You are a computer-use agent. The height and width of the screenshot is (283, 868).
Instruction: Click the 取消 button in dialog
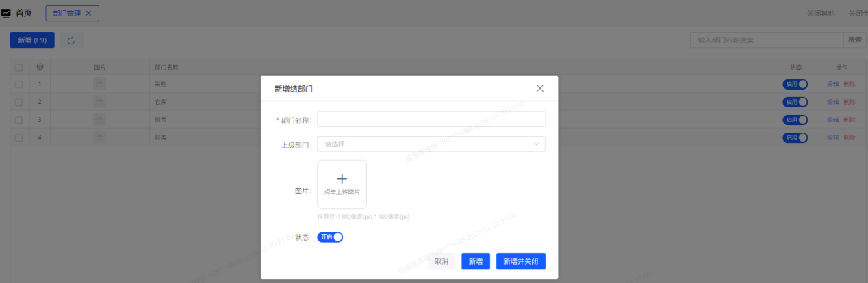click(x=442, y=261)
